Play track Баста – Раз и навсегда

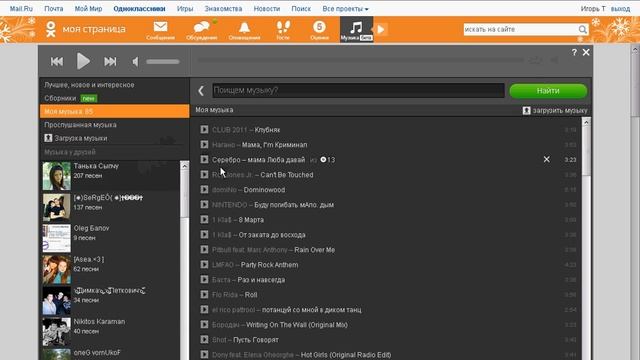pos(204,279)
